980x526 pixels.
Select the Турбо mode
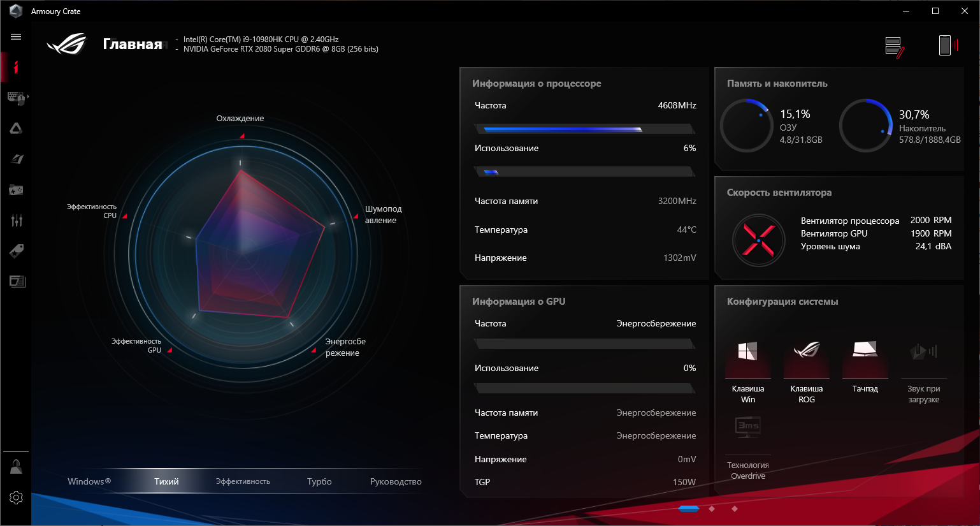(319, 481)
